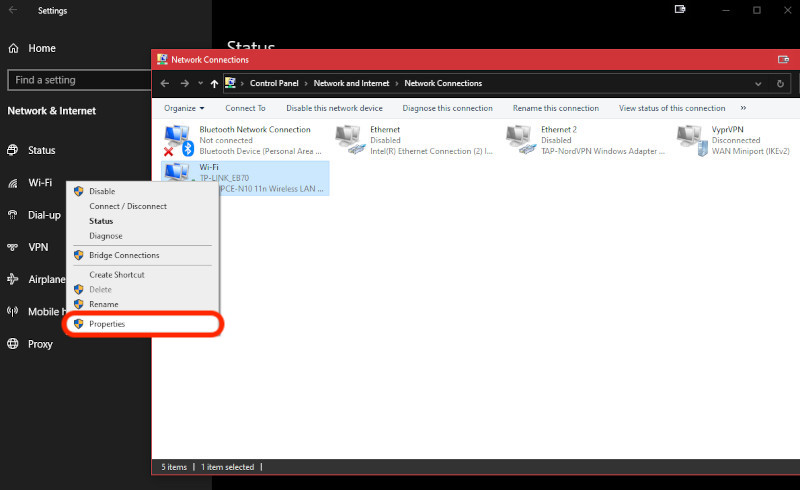Click the '5 items' status bar text
800x490 pixels.
coord(174,467)
